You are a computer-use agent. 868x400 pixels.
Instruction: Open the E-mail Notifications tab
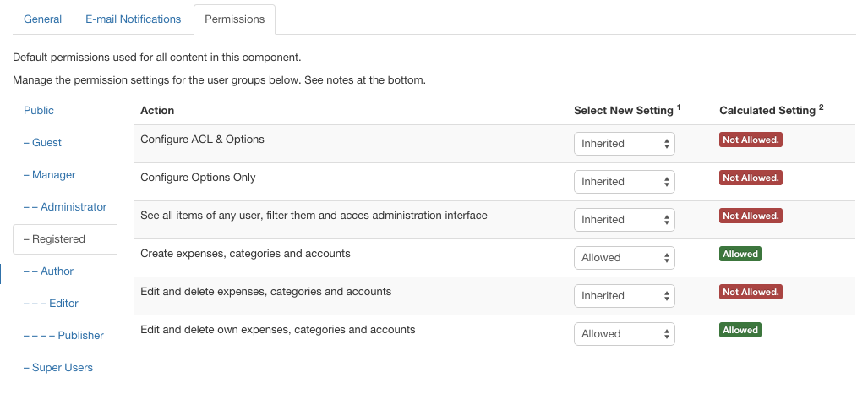(133, 19)
